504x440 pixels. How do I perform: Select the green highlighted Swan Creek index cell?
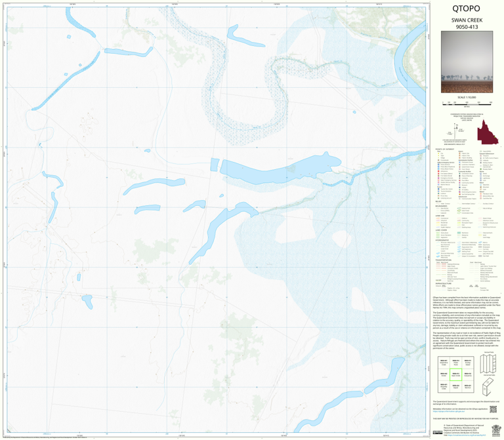click(455, 374)
